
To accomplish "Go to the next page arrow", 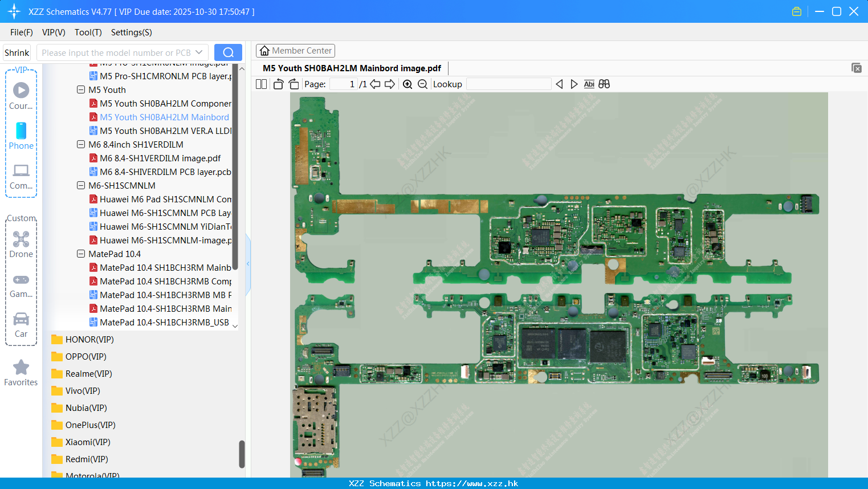I will pos(390,84).
